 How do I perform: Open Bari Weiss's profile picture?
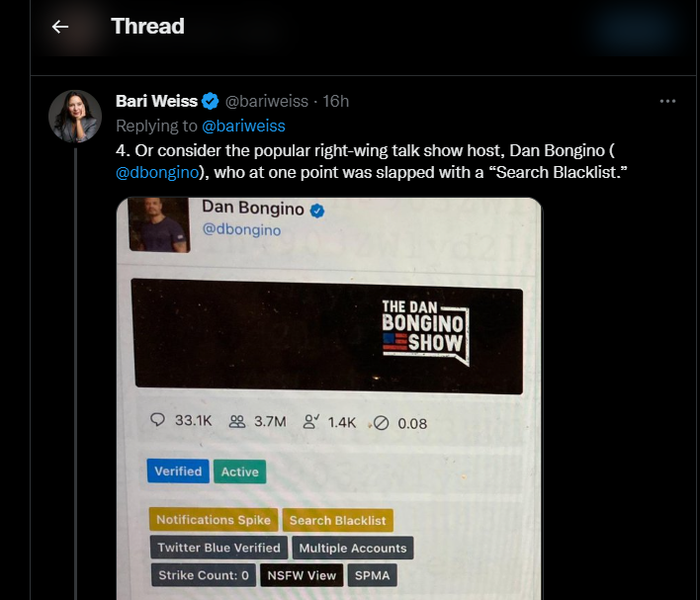[75, 116]
